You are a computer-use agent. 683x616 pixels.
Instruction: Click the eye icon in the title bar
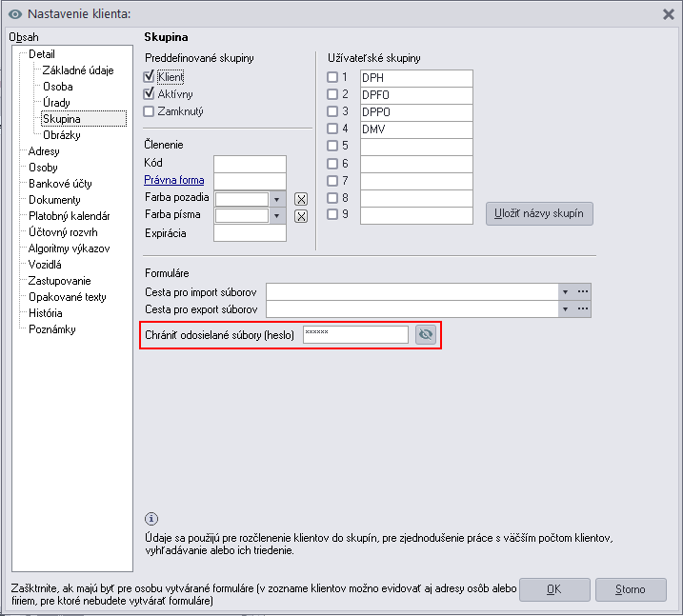[x=15, y=14]
